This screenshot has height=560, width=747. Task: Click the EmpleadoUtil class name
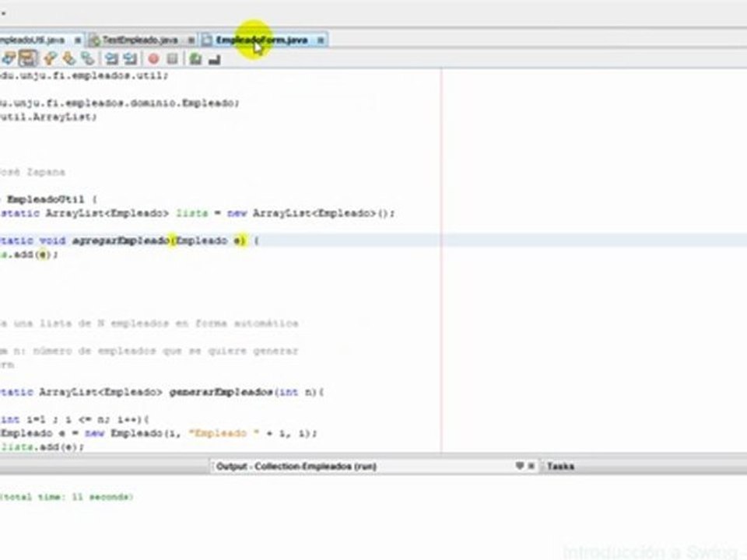coord(46,199)
